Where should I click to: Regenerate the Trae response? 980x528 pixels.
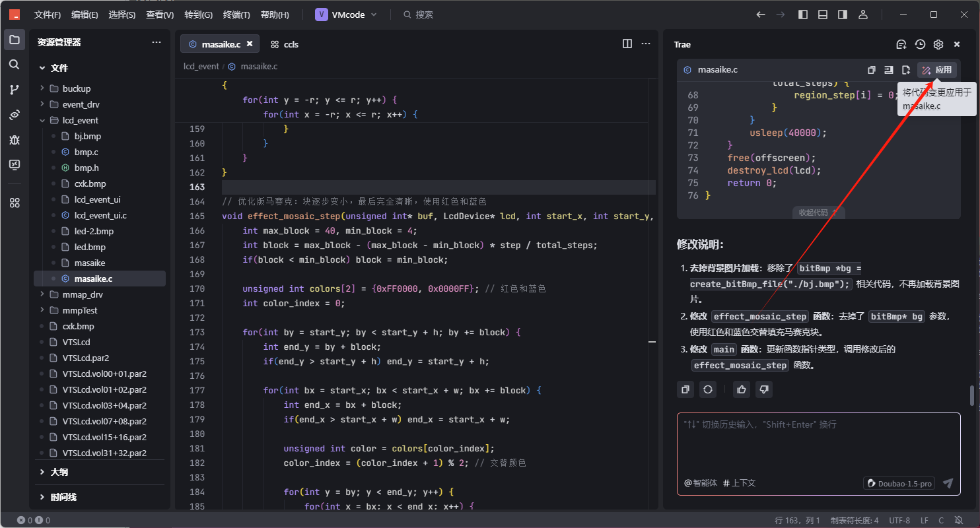click(x=708, y=389)
